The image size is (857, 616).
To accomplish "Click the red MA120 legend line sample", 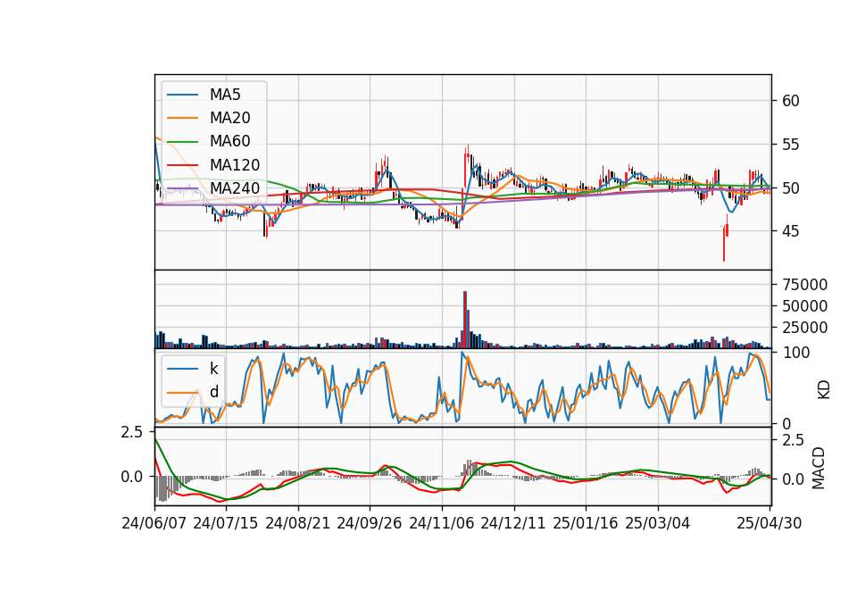I will (x=182, y=165).
